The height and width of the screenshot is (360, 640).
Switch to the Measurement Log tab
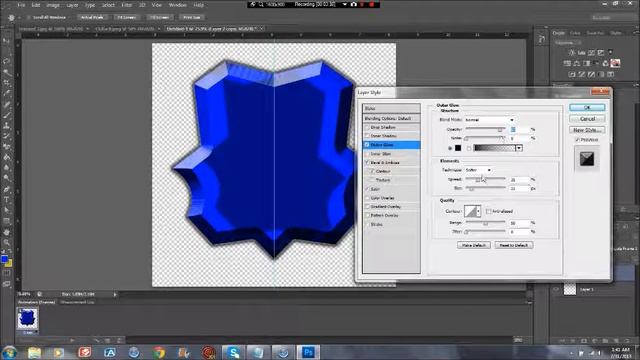point(77,302)
